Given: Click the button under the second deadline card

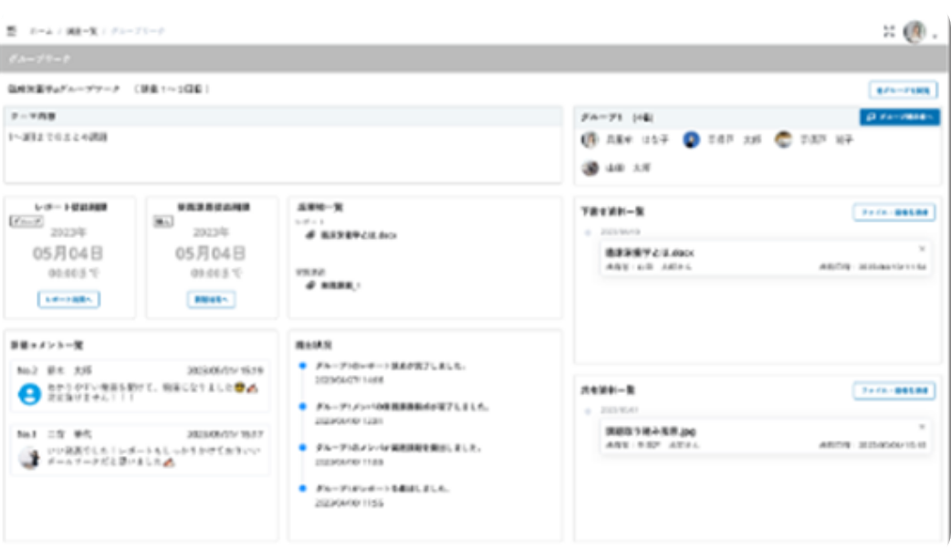Looking at the screenshot, I should tap(212, 299).
